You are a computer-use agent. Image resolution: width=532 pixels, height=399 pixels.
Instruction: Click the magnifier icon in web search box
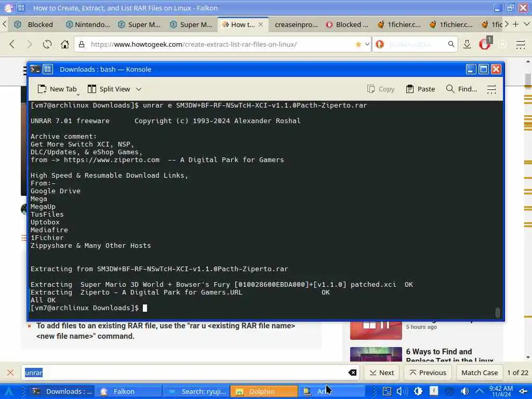[451, 44]
